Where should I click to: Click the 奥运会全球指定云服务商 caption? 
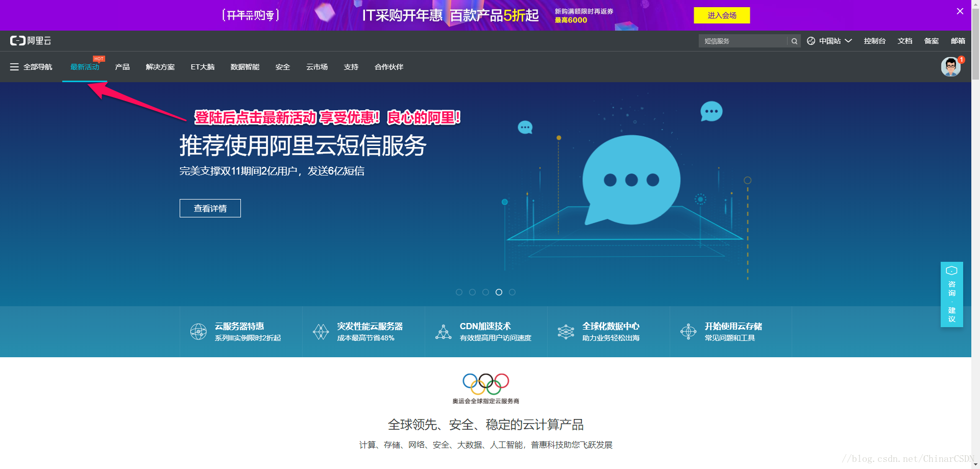[486, 401]
